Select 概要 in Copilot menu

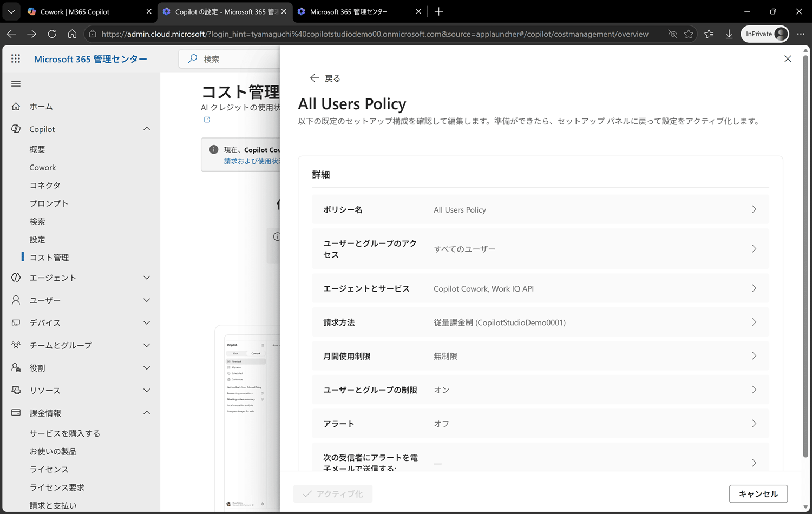[37, 149]
